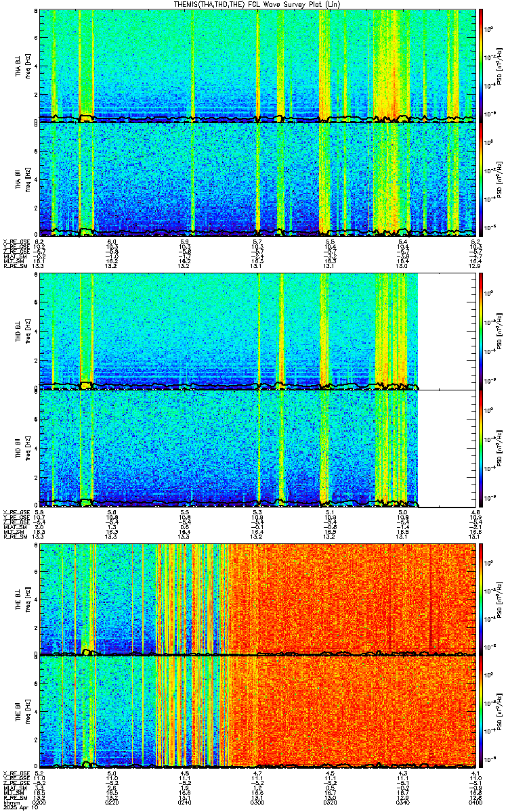This screenshot has height=812, width=508.
Task: Click the THE B-parallel spectrogram panel
Action: [x=258, y=713]
